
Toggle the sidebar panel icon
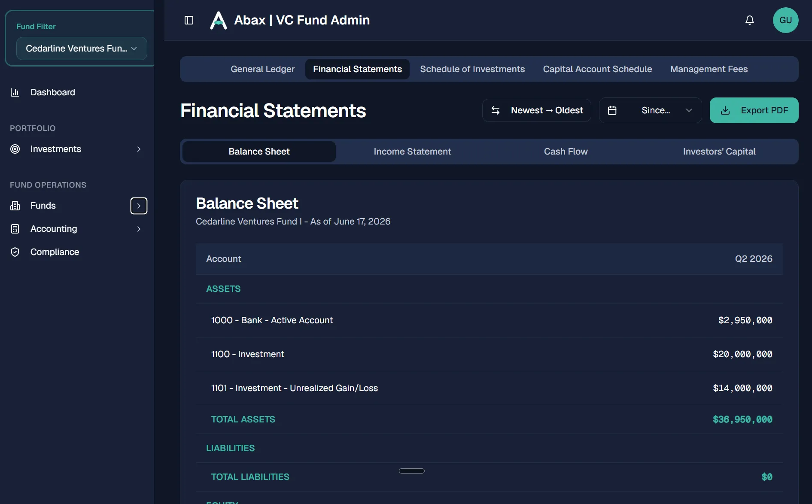click(189, 20)
